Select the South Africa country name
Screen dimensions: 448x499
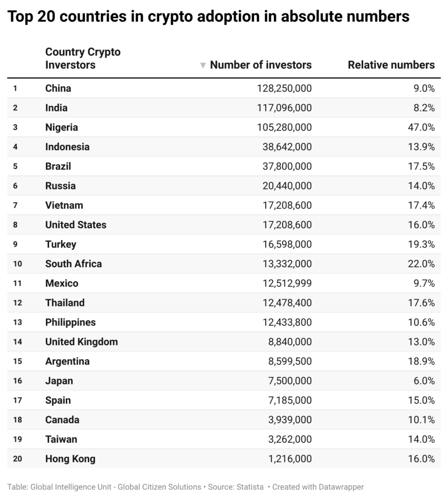(74, 264)
